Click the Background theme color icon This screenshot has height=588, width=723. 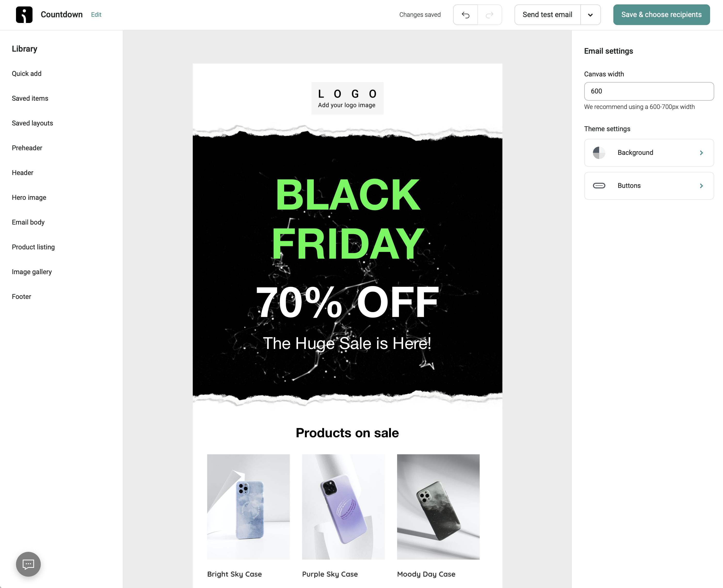(x=599, y=153)
